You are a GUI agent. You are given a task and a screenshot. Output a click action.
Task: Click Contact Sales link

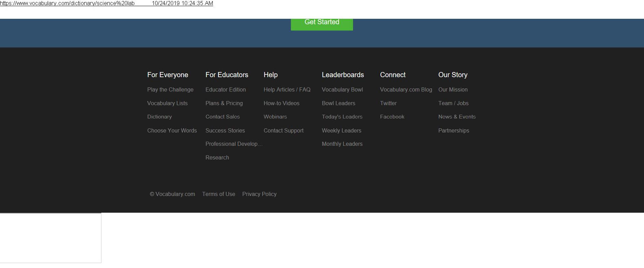point(222,117)
